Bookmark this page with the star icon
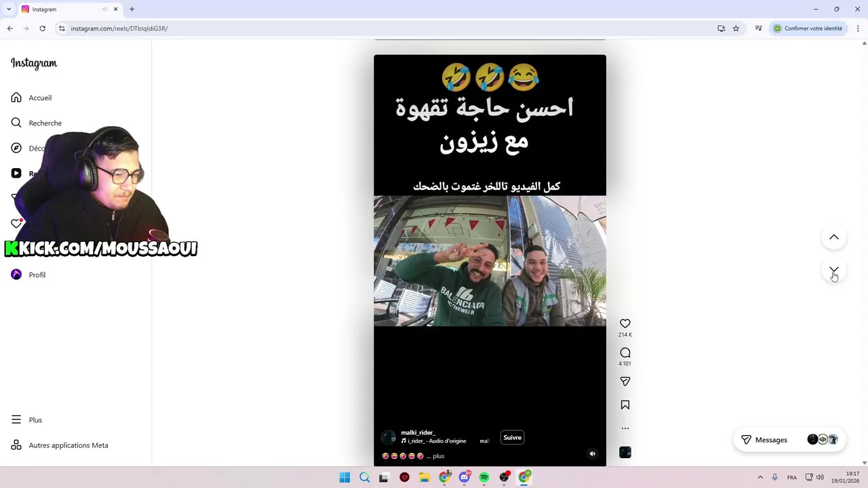The image size is (868, 488). (736, 28)
